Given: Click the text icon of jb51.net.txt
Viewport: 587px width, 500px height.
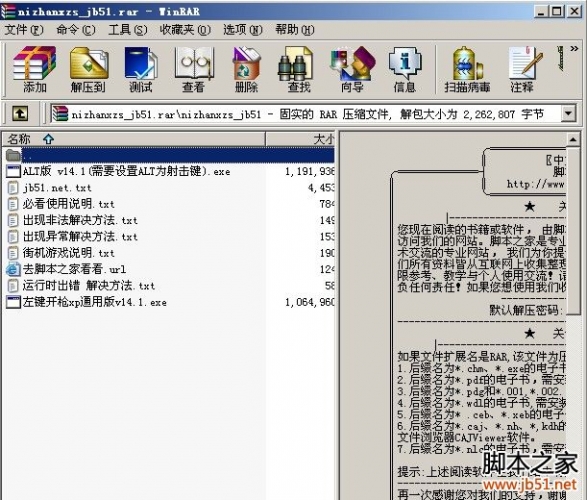Looking at the screenshot, I should (x=13, y=188).
